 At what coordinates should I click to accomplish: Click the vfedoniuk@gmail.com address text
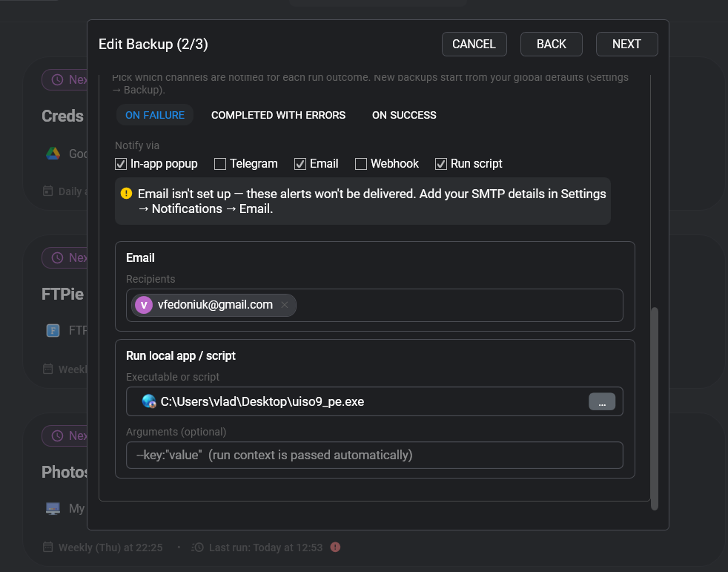tap(216, 305)
